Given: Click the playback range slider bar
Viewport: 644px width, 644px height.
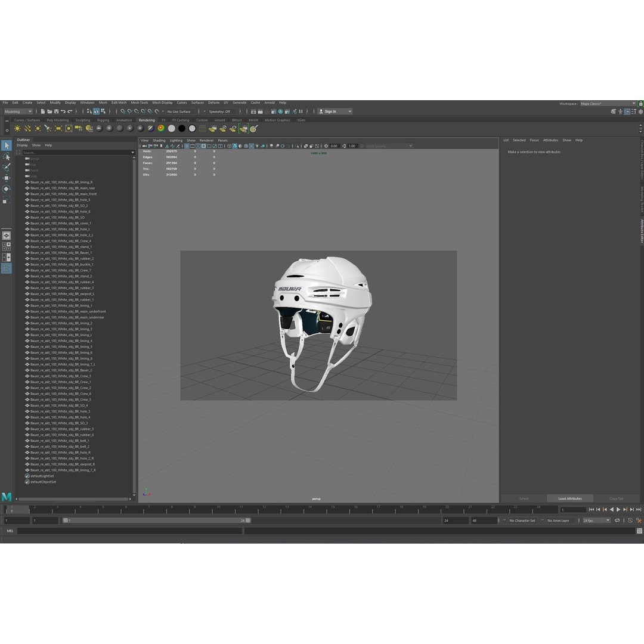Looking at the screenshot, I should tap(156, 521).
